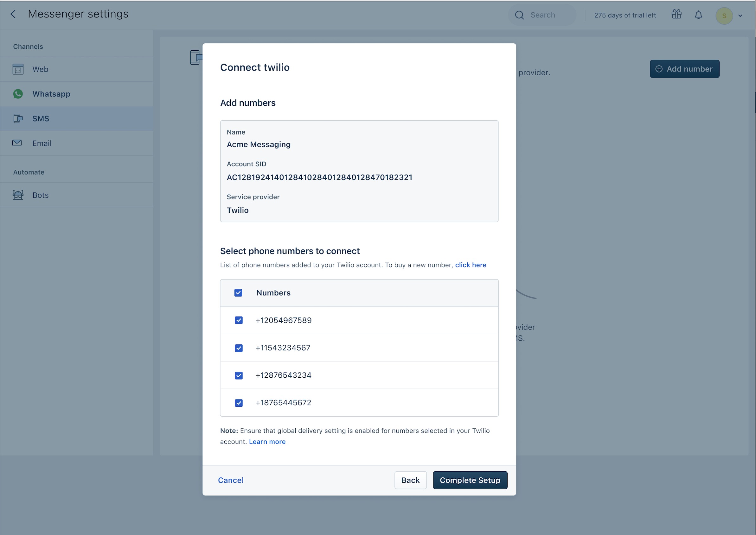
Task: Open notifications bell
Action: 698,15
